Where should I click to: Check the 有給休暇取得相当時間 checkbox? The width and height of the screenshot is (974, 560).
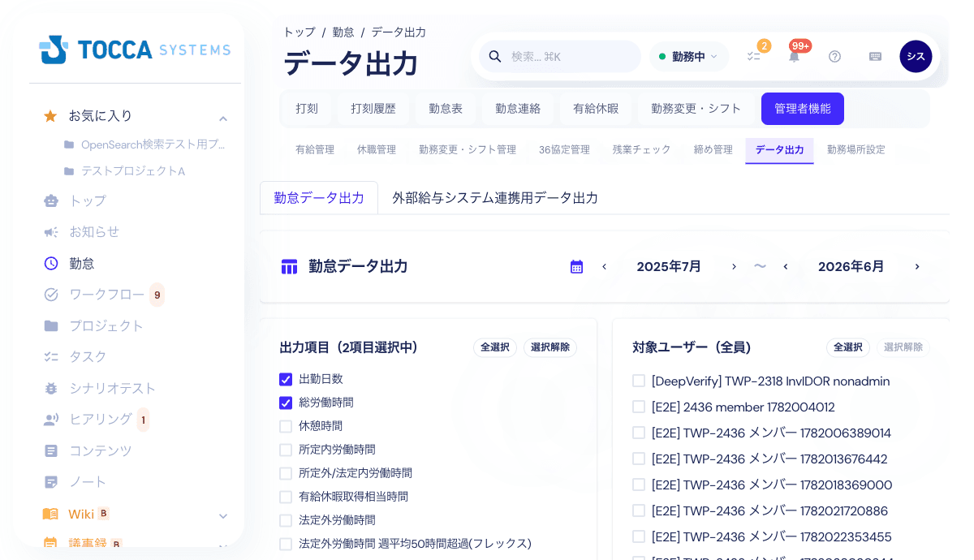286,497
